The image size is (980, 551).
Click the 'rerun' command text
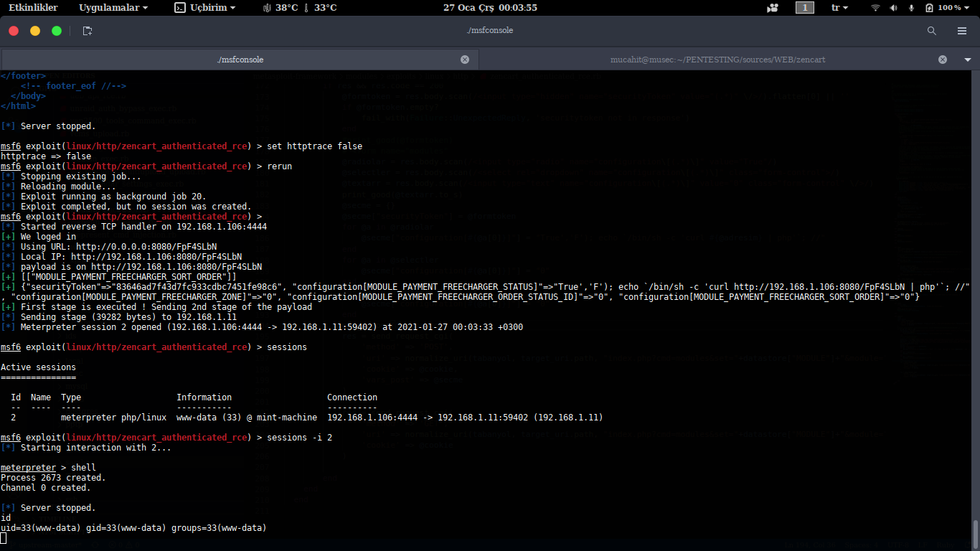coord(280,166)
